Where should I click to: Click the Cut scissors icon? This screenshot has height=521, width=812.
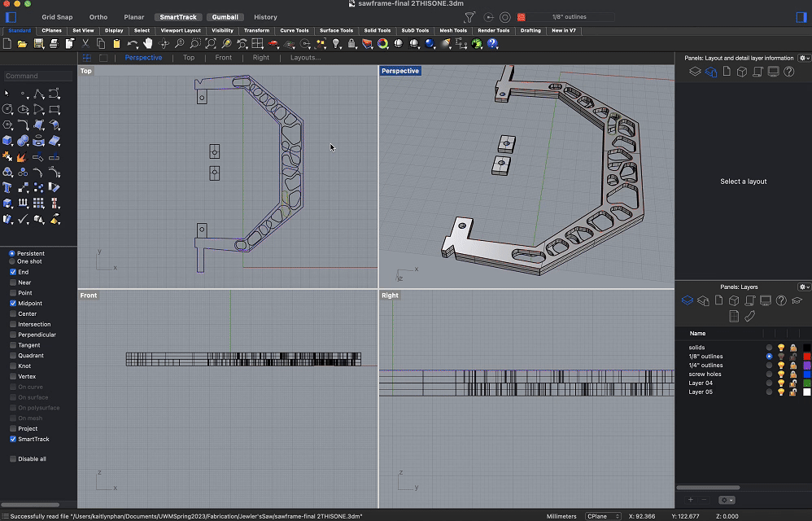click(85, 44)
